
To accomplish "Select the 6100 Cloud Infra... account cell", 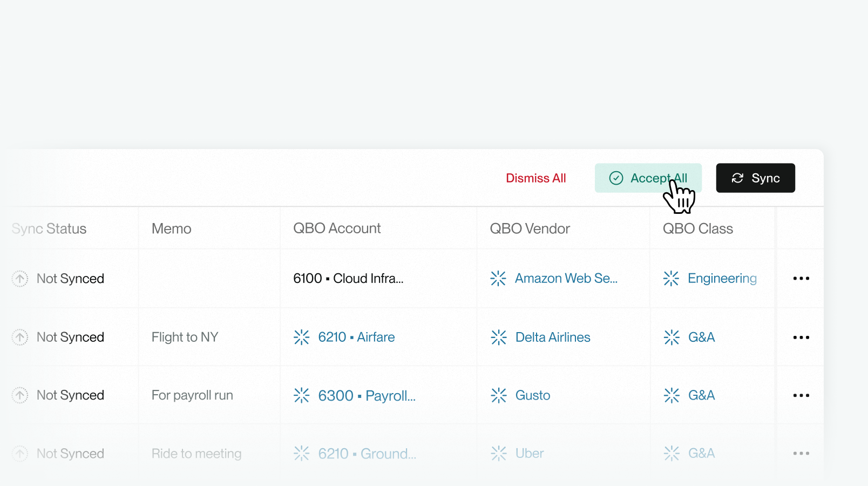I will [348, 279].
